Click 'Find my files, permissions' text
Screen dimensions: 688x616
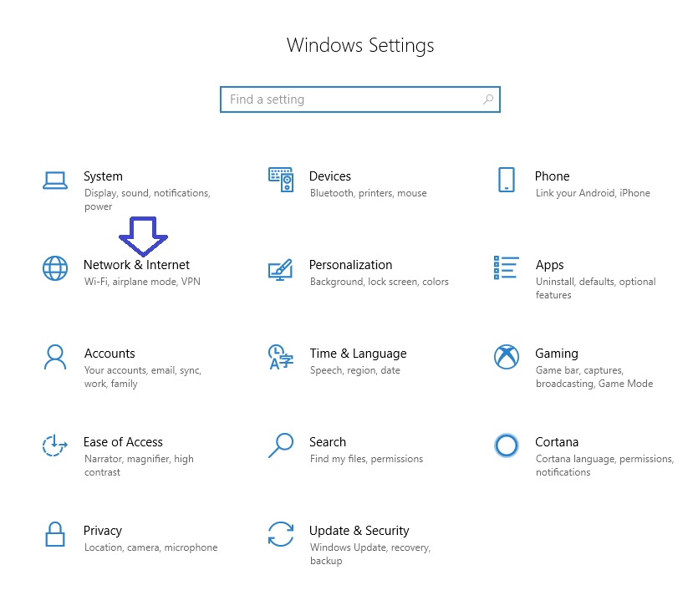point(366,459)
